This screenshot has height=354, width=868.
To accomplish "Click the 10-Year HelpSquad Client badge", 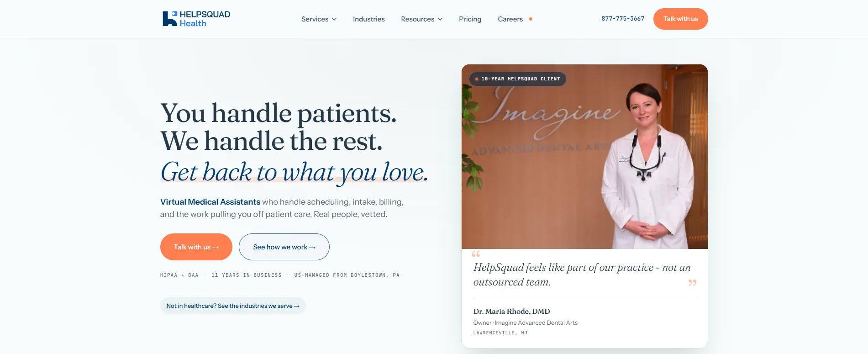I will 517,79.
